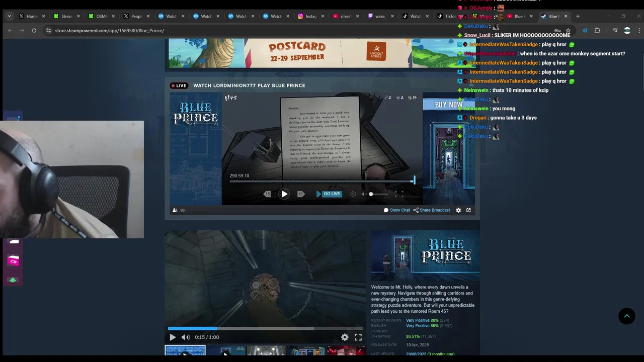Seek on the trailer progress bar
Screen dimensions: 644x362
(265, 328)
